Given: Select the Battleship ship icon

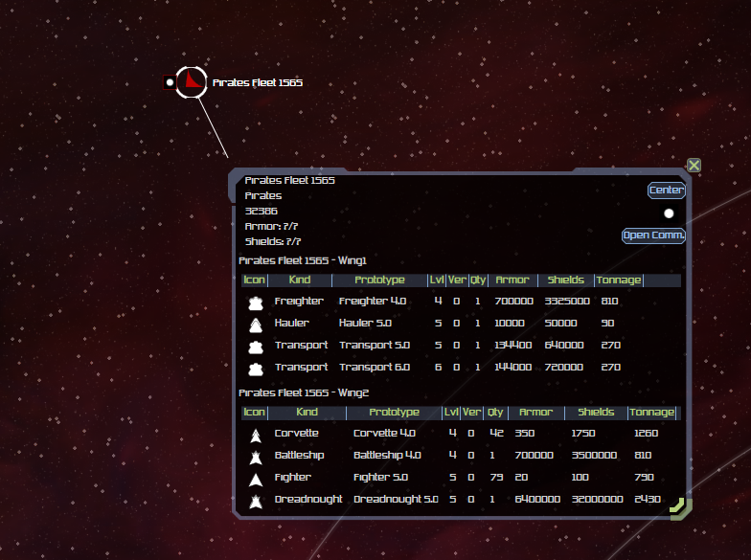Looking at the screenshot, I should coord(256,458).
